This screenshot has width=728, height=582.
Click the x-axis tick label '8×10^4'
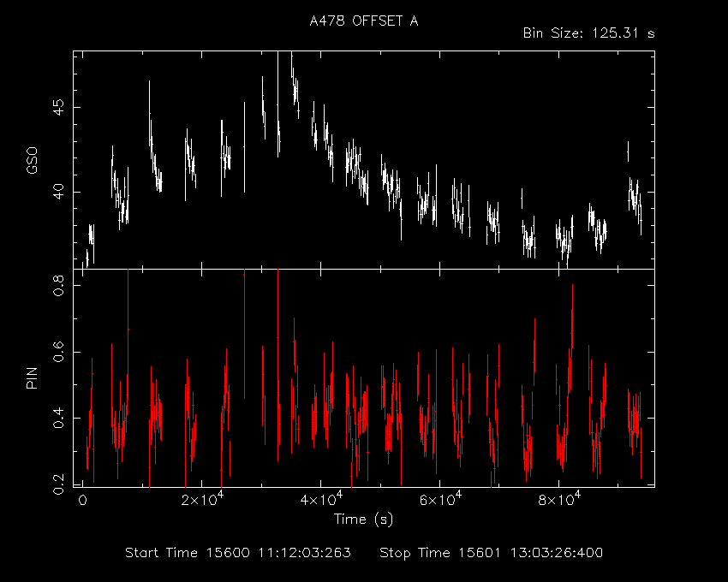tap(559, 499)
